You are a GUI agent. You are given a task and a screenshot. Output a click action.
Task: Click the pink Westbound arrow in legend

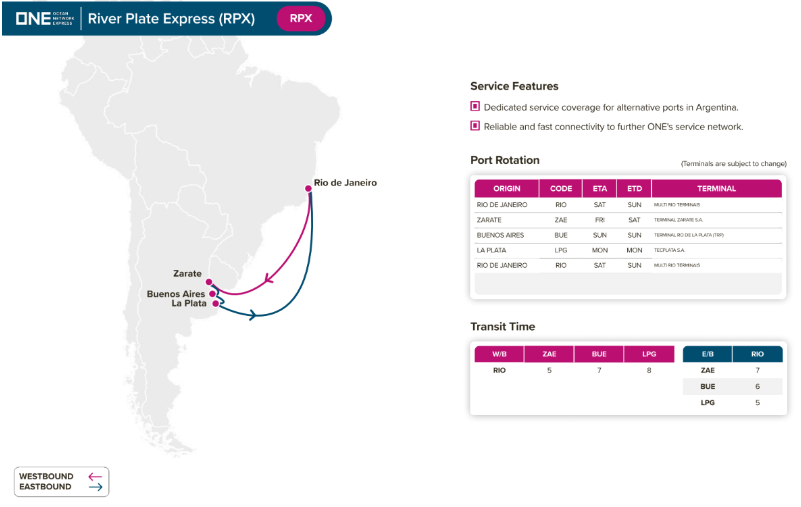click(x=95, y=476)
